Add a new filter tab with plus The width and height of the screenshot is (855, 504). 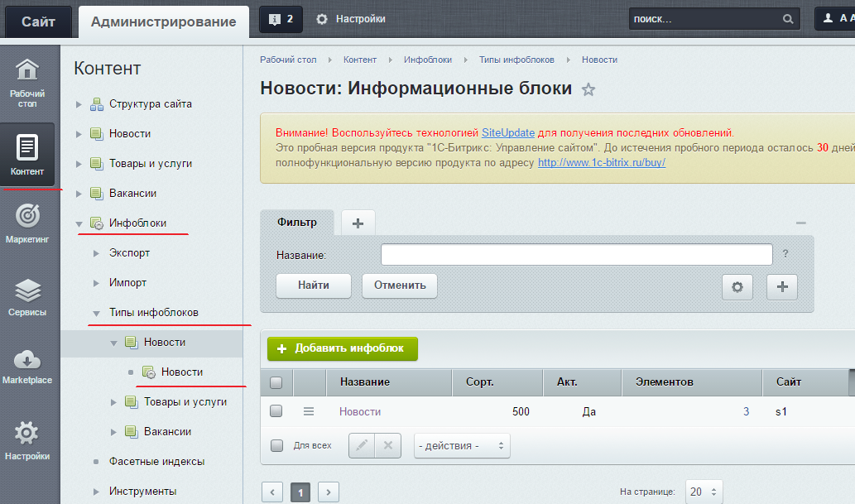point(358,223)
